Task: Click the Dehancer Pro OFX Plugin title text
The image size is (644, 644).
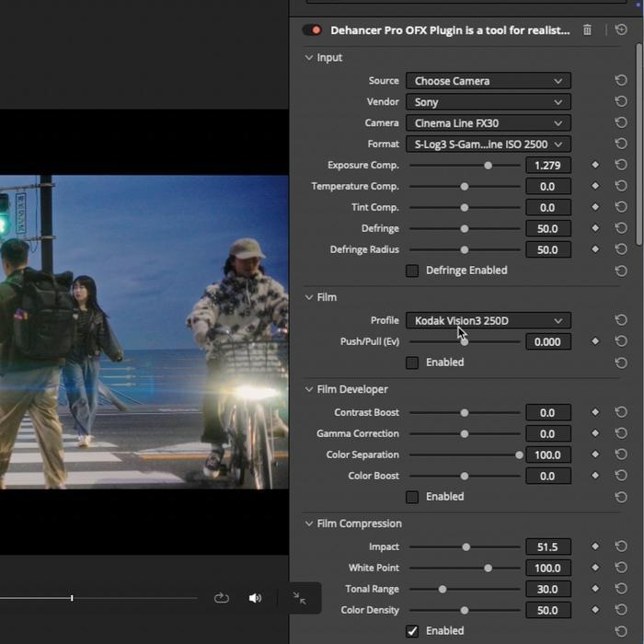Action: click(450, 30)
